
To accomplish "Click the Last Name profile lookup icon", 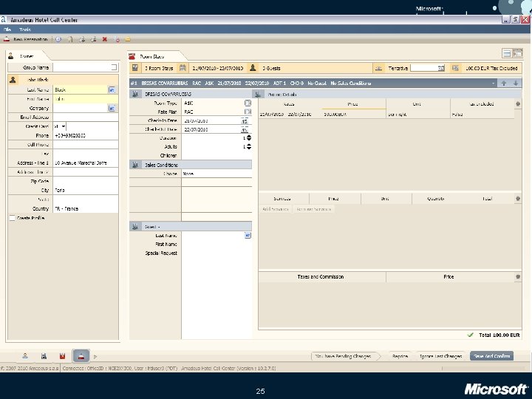I will 112,89.
